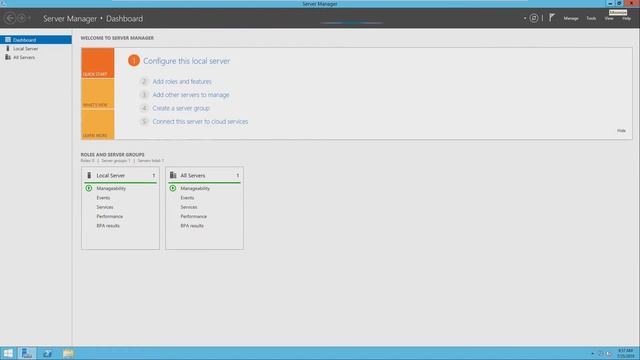Select the Learn More tile

point(98,124)
